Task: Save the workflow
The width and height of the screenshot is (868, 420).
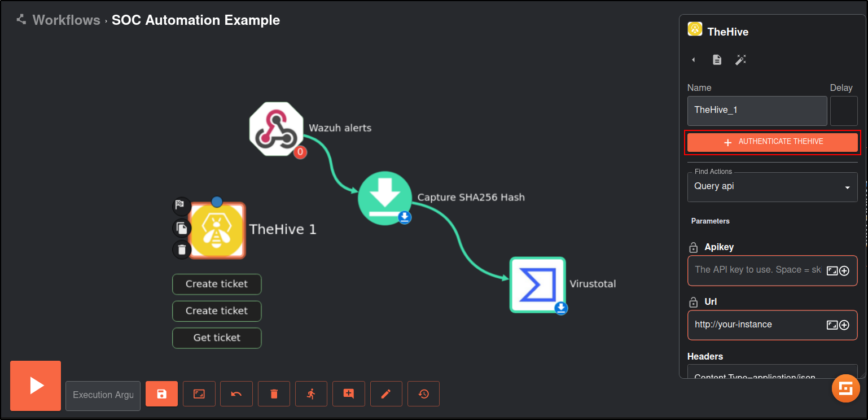Action: pos(162,394)
